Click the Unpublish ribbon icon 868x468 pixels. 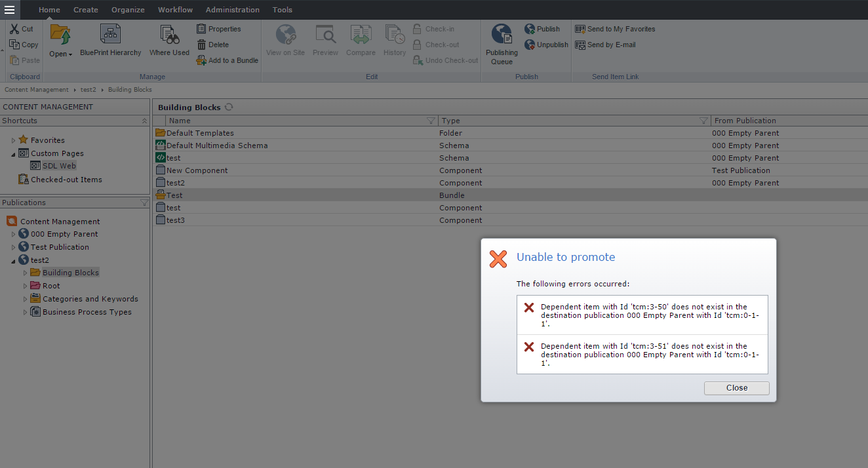(x=530, y=45)
